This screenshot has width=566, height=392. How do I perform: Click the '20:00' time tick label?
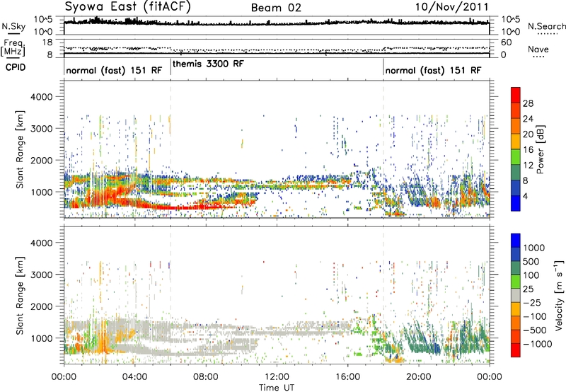pos(418,377)
